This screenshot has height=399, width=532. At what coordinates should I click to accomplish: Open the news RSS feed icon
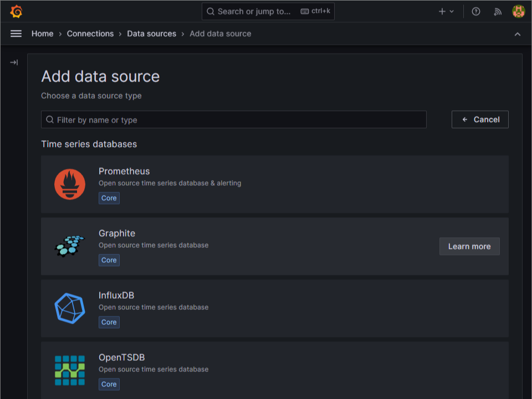[498, 12]
